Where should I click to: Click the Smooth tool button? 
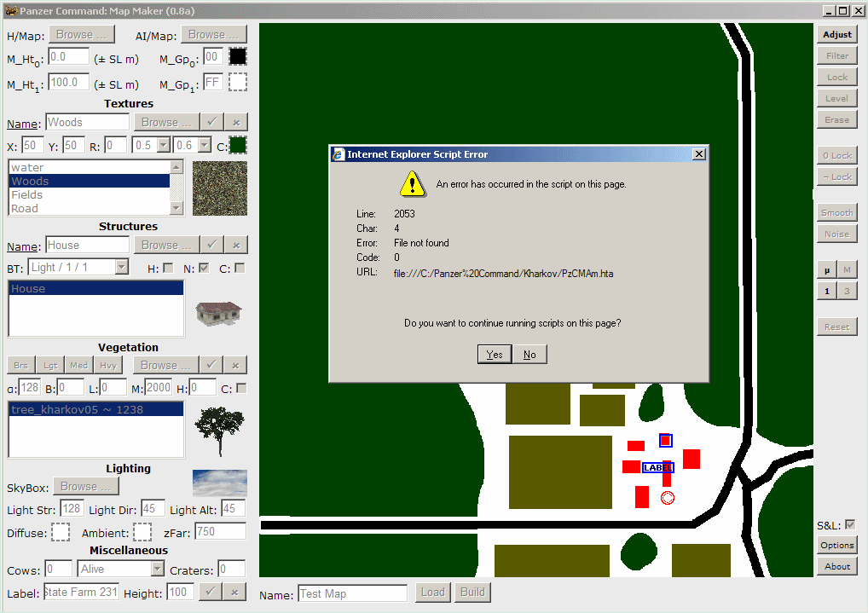point(837,212)
